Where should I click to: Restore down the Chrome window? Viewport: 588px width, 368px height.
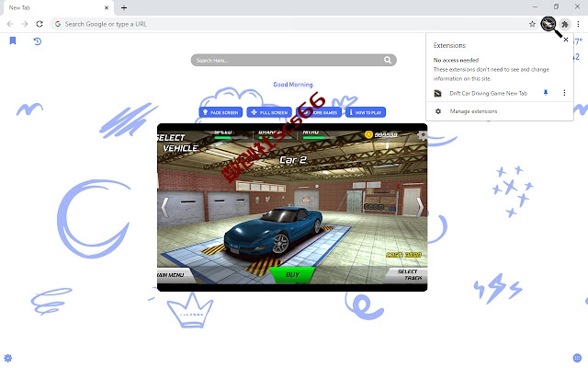[x=556, y=6]
